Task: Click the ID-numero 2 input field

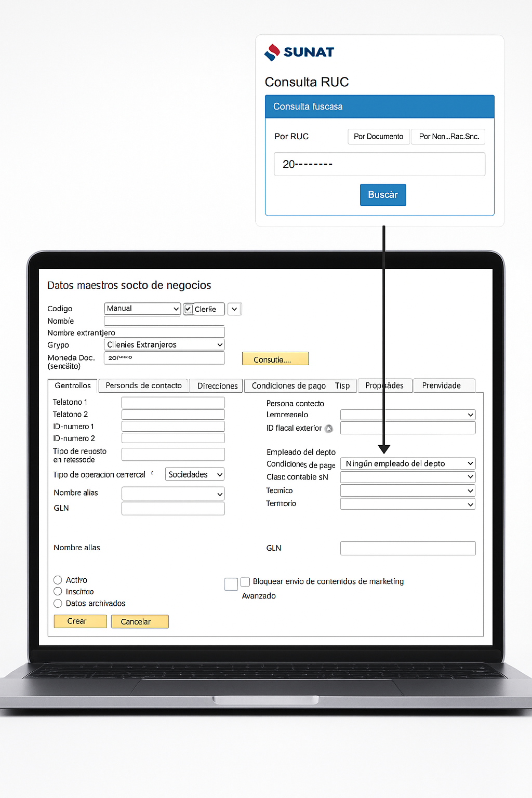Action: 173,438
